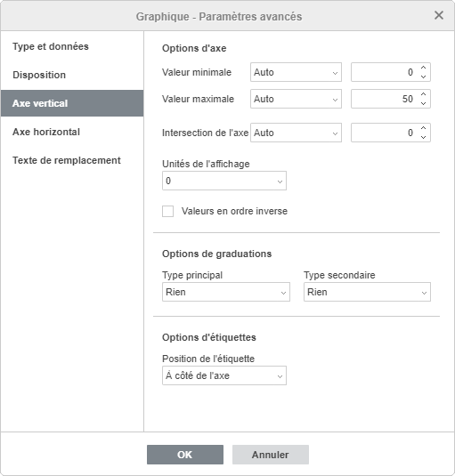Viewport: 455px width, 476px height.
Task: Increase the Valeur minimale spinner value
Action: pos(424,68)
